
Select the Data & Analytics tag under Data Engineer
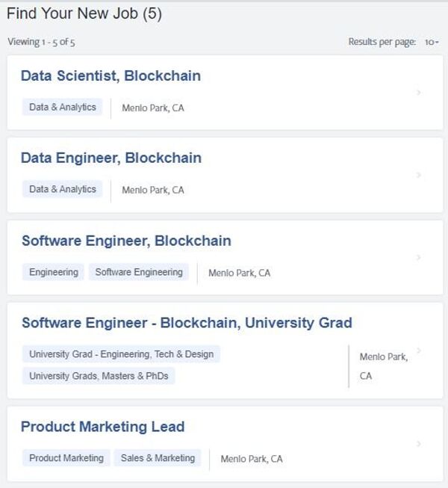(x=62, y=190)
